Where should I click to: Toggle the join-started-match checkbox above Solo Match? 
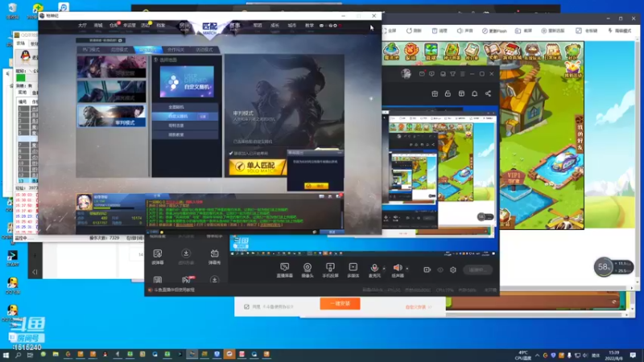point(231,153)
